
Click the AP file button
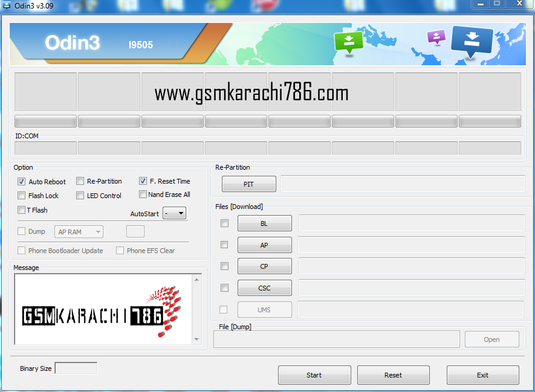point(264,245)
